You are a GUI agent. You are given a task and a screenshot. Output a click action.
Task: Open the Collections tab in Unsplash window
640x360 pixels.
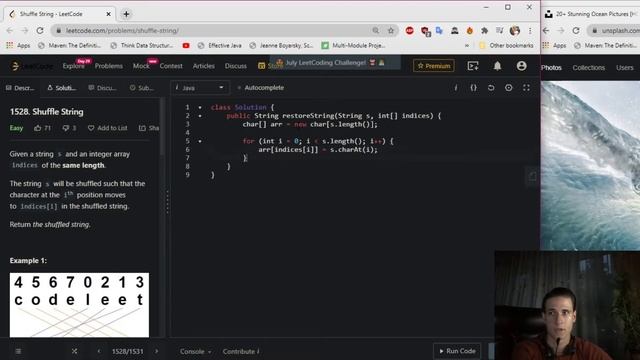tap(589, 68)
